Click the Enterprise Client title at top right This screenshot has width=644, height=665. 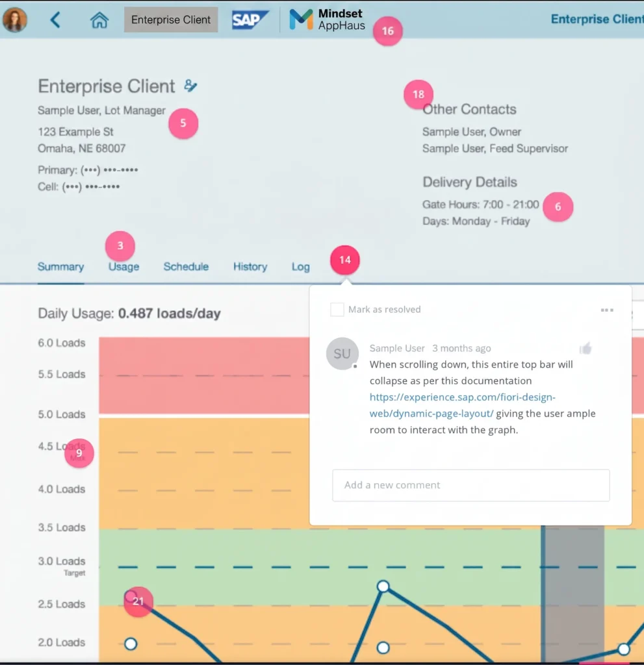point(597,19)
